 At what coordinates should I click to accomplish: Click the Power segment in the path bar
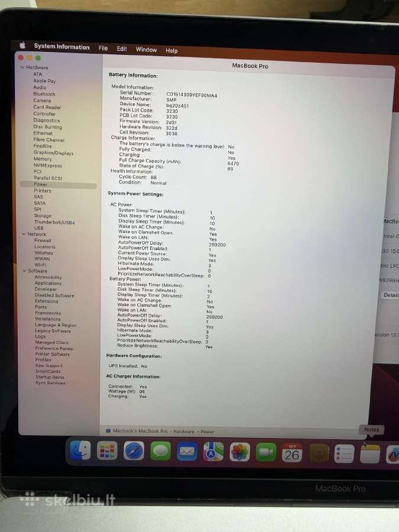point(207,432)
